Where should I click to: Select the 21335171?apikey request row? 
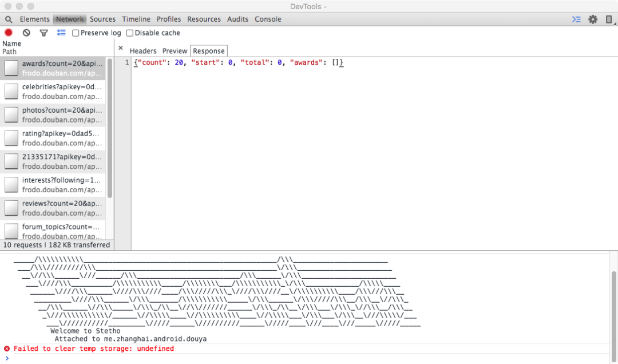(53, 161)
